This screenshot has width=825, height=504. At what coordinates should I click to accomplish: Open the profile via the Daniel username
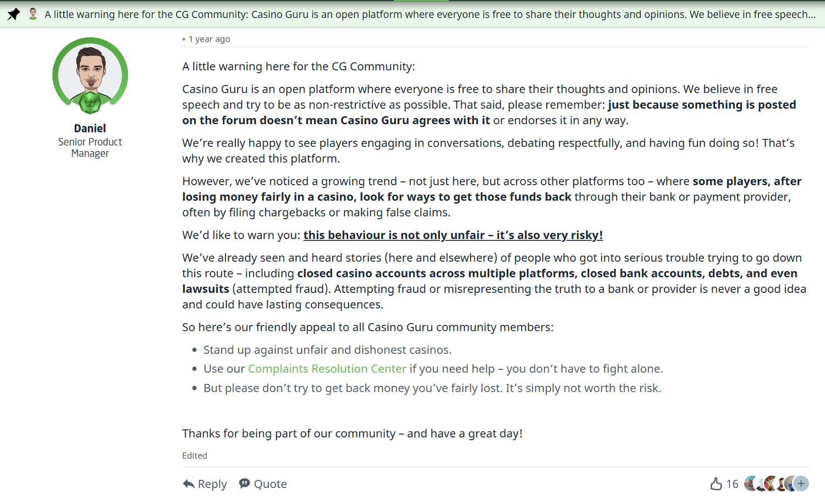click(90, 128)
